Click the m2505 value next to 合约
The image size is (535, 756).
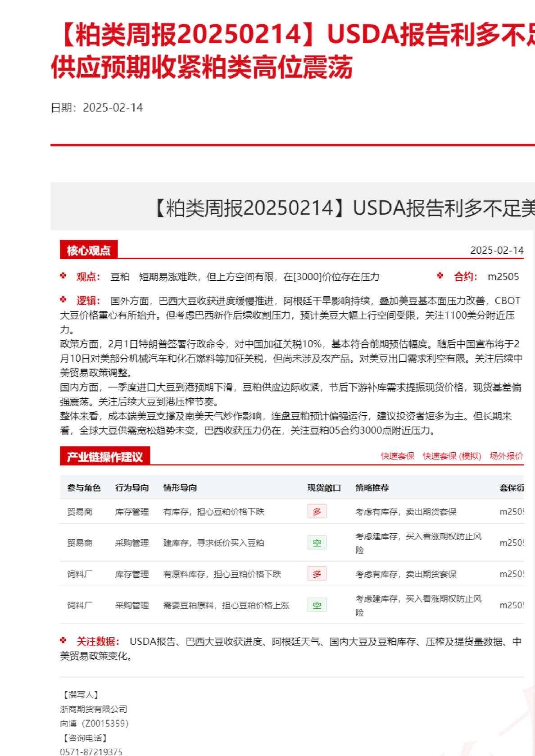(503, 277)
